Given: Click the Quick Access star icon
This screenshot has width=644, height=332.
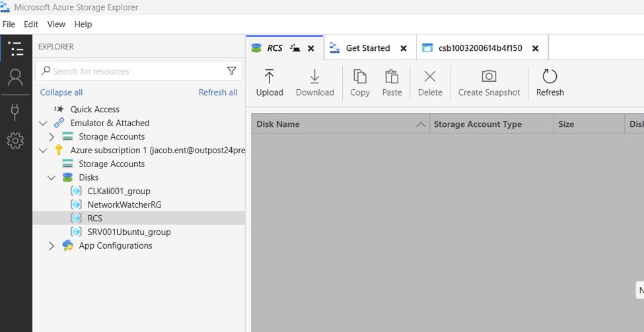Looking at the screenshot, I should click(59, 109).
